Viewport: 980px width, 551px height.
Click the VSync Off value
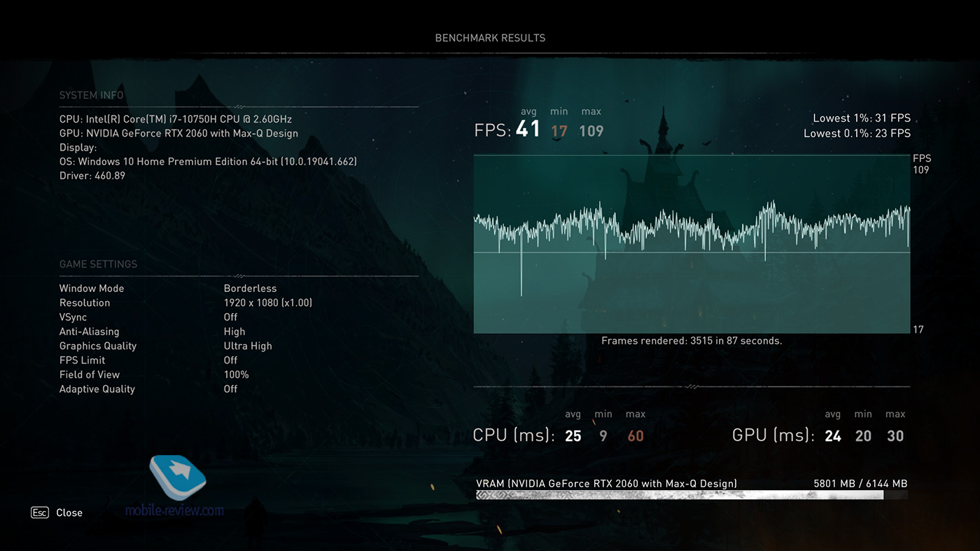pos(230,317)
